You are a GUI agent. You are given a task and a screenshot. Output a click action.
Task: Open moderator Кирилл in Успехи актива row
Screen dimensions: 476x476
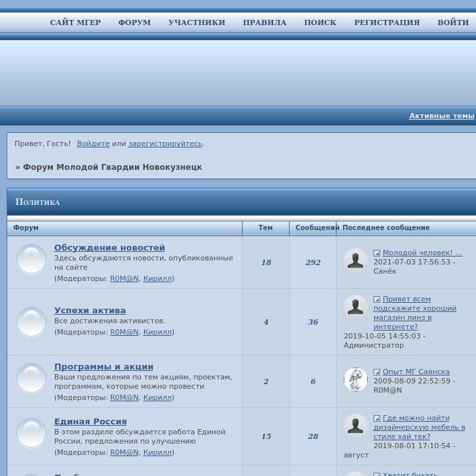157,332
